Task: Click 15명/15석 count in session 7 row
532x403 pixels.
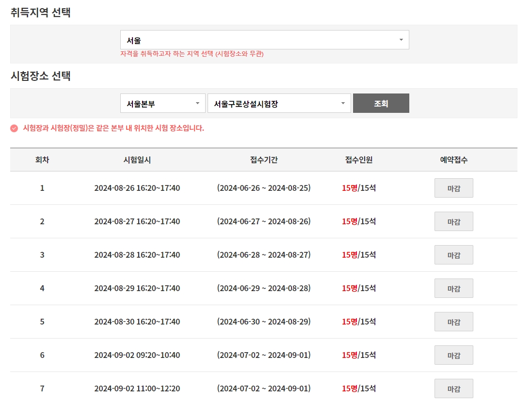Action: pyautogui.click(x=358, y=388)
